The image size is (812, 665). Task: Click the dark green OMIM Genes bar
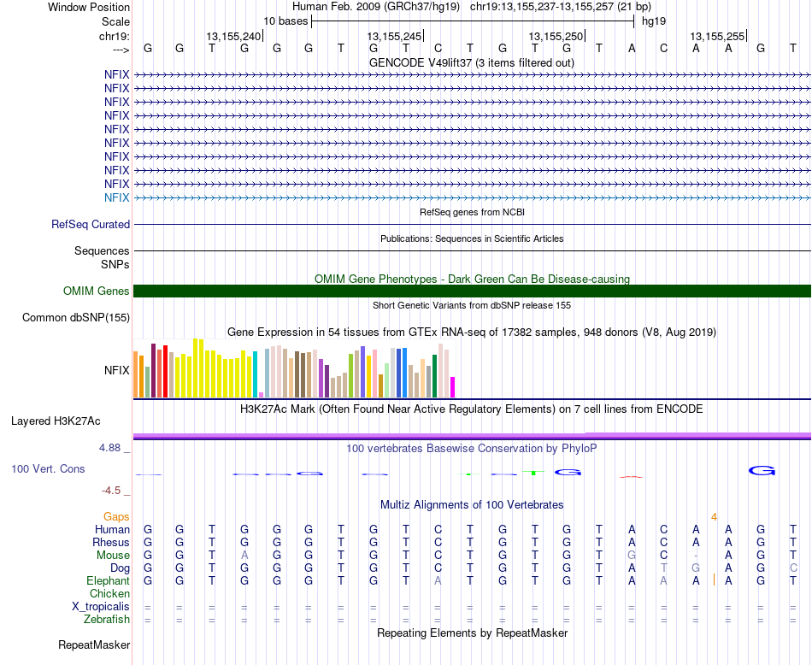click(x=472, y=291)
